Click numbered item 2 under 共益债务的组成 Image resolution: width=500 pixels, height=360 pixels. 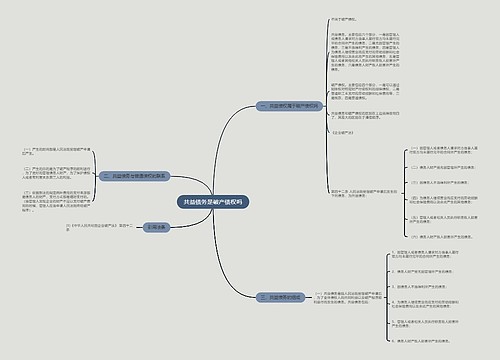pos(422,272)
